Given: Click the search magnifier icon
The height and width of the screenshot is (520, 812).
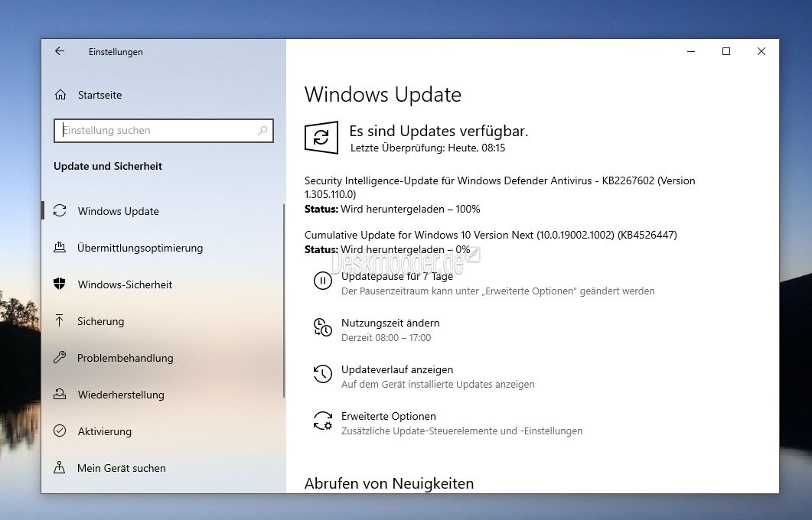Looking at the screenshot, I should [263, 131].
